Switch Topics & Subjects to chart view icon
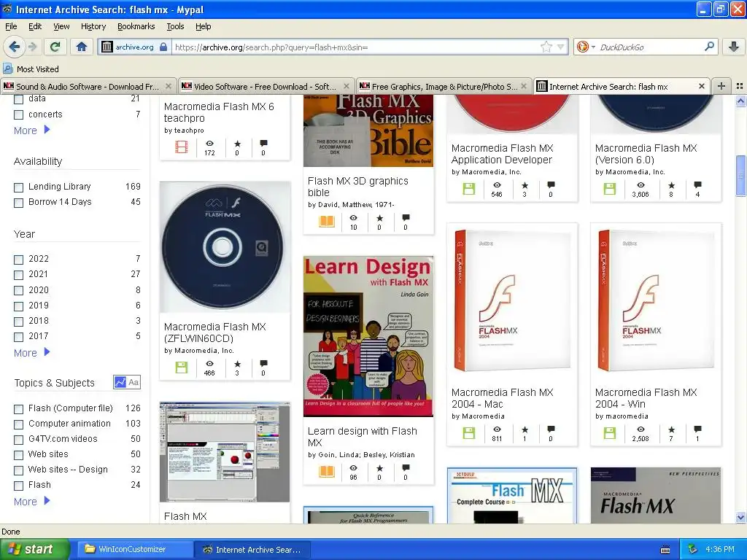 [x=120, y=382]
